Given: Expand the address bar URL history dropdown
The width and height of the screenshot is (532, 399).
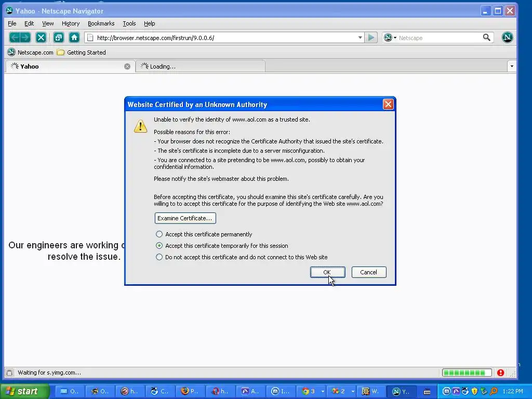Looking at the screenshot, I should pyautogui.click(x=360, y=37).
